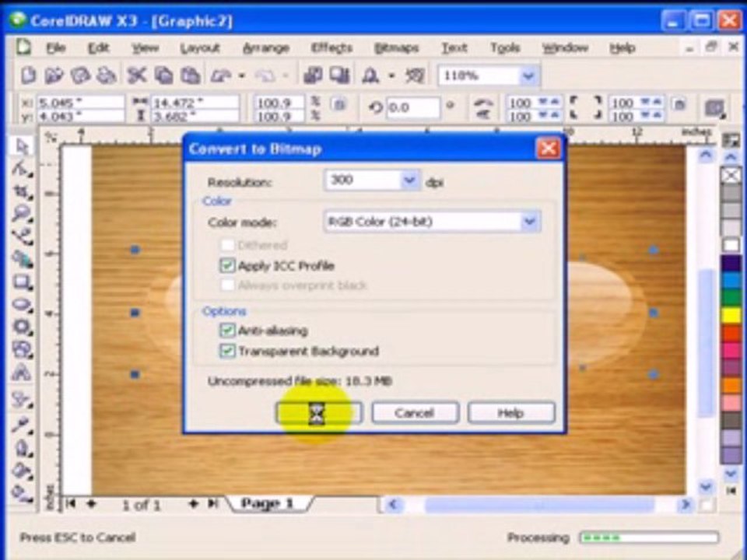Click the Export icon in the toolbar

coord(339,75)
